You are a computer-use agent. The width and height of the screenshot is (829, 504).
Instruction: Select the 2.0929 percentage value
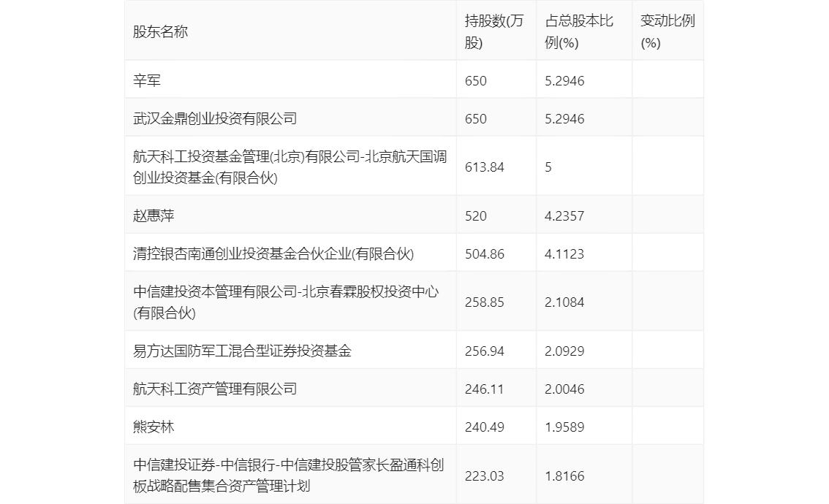click(564, 351)
